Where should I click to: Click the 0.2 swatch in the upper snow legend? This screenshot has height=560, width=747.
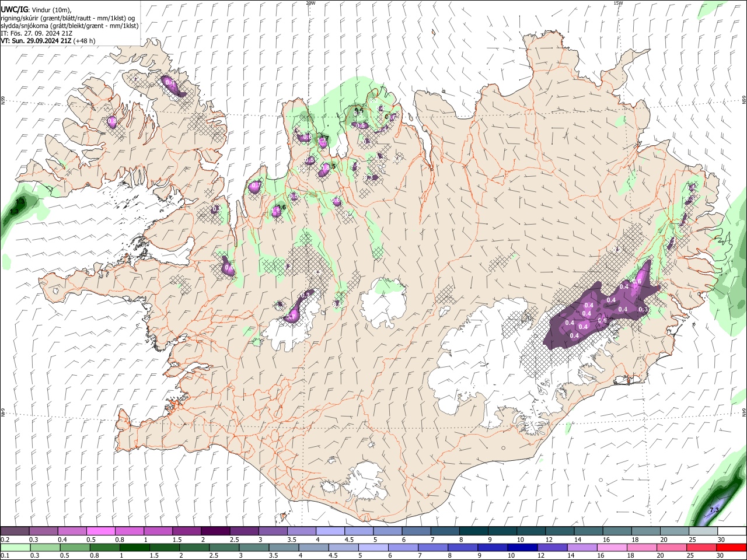coord(15,531)
